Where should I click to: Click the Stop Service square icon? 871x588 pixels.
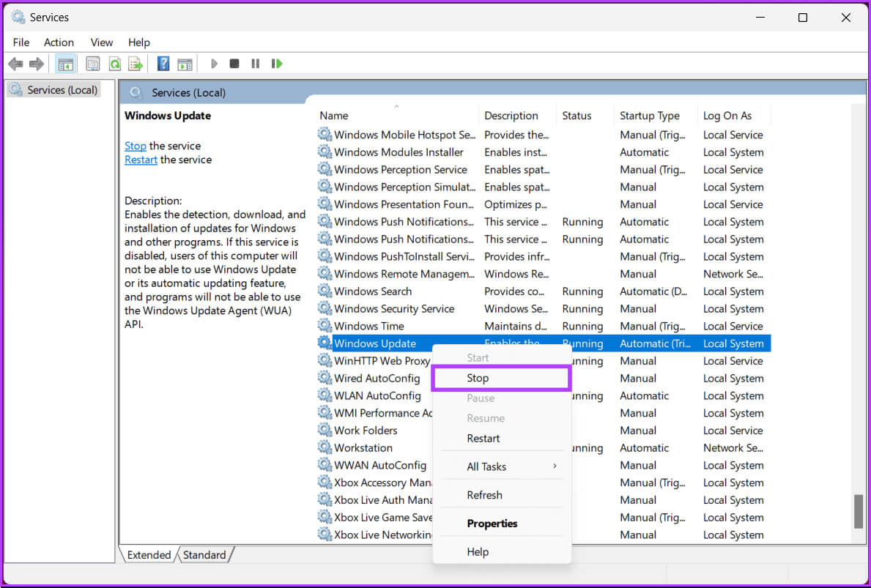click(234, 64)
